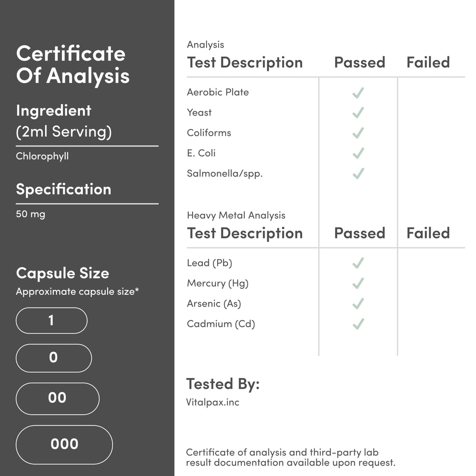
Task: Click the Lead (Pb) passed checkmark
Action: (358, 263)
